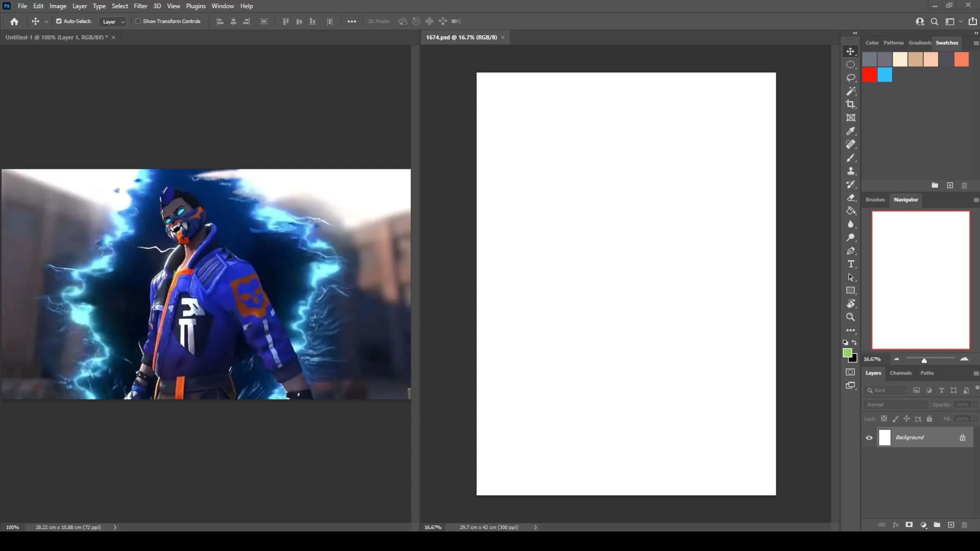
Task: Switch to the Gradients tab
Action: tap(920, 43)
